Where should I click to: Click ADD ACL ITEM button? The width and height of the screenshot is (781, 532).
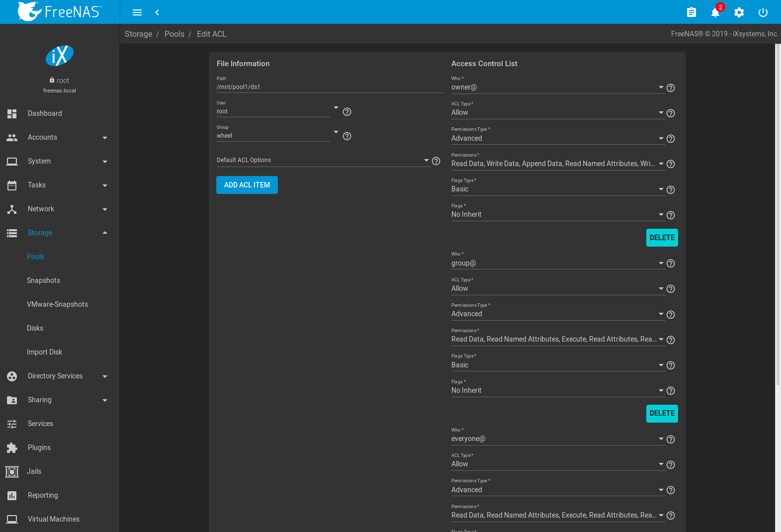coord(247,185)
